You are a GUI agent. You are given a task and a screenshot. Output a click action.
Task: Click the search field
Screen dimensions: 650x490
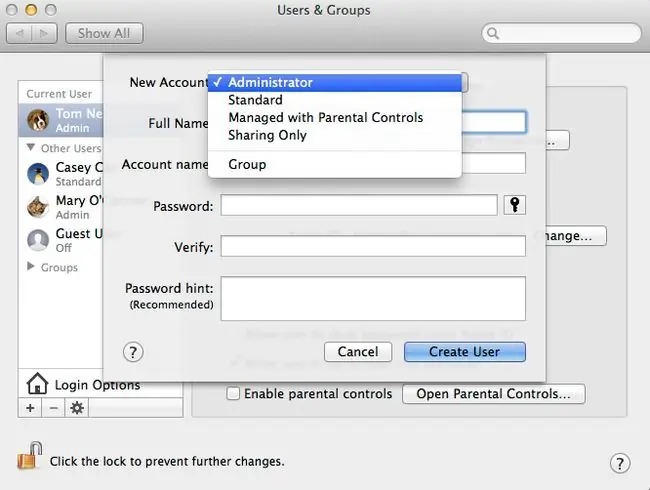pyautogui.click(x=561, y=33)
